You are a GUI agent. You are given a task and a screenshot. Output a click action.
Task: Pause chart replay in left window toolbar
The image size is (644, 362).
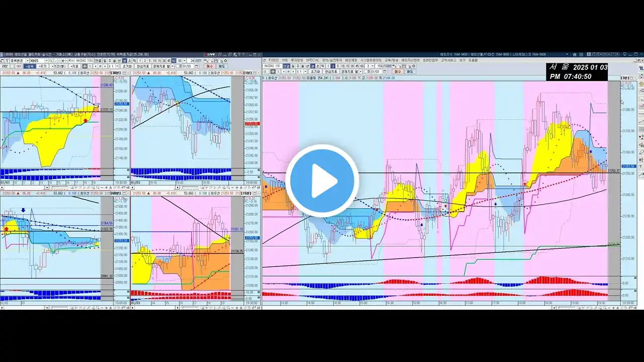coord(100,66)
